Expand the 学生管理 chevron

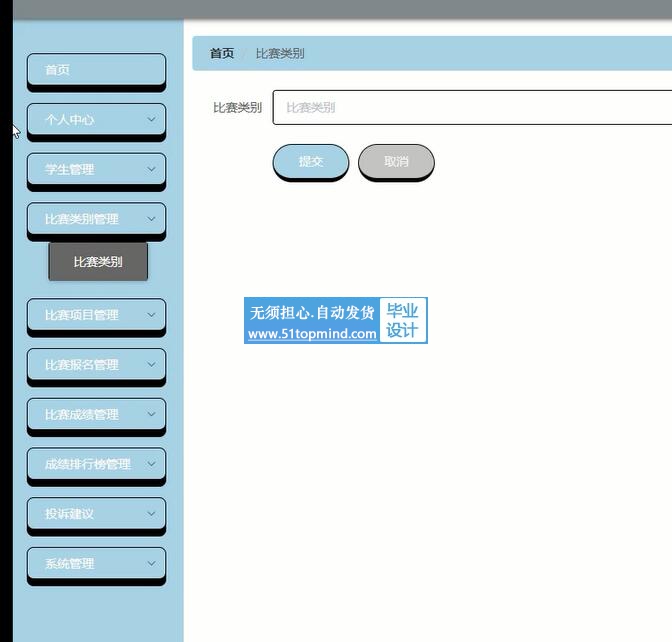151,169
